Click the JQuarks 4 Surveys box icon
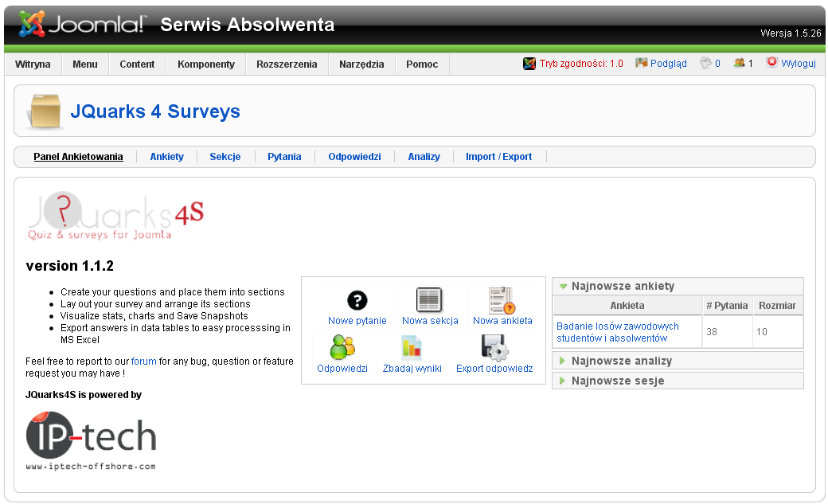The image size is (828, 504). [45, 111]
